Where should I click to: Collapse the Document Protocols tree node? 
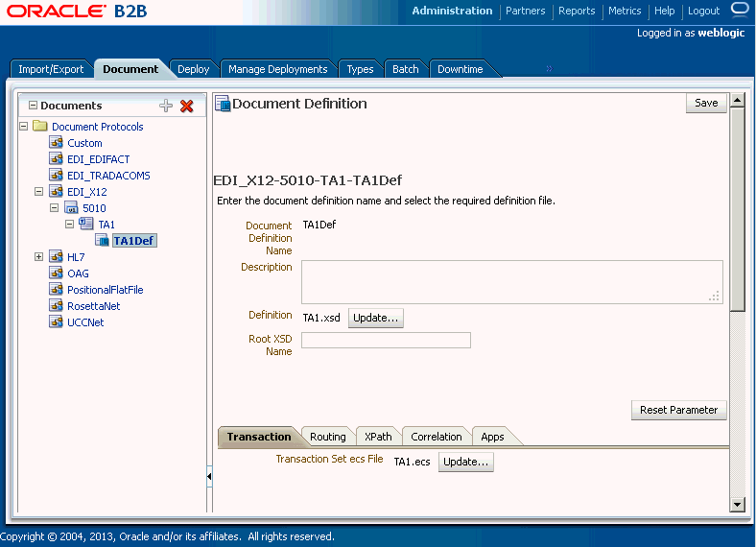24,127
